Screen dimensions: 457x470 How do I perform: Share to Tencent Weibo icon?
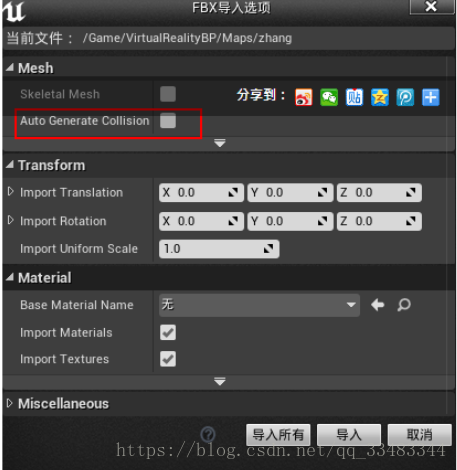pos(405,97)
